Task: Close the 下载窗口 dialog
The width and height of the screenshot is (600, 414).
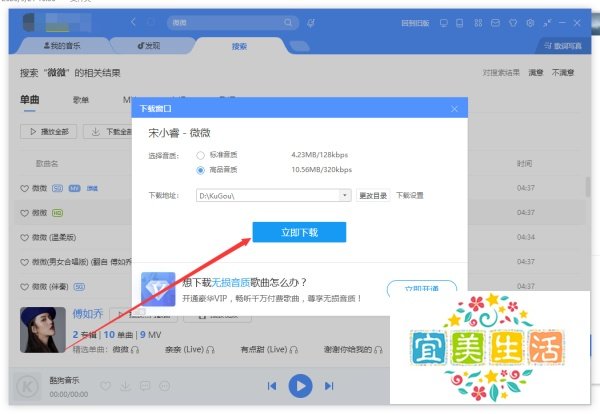Action: (454, 109)
